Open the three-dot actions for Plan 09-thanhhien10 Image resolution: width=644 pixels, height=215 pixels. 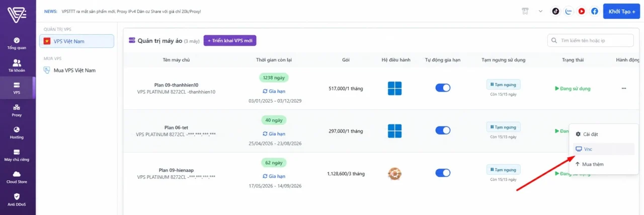coord(624,88)
